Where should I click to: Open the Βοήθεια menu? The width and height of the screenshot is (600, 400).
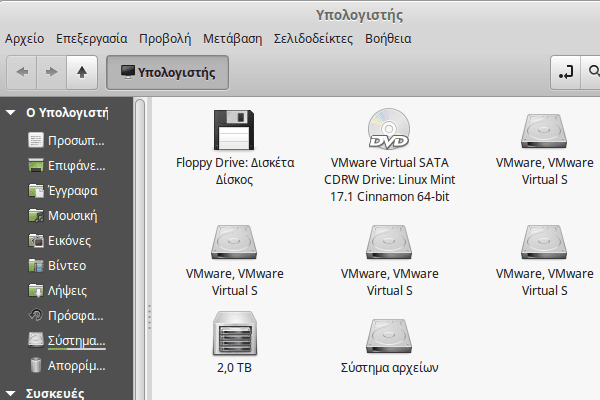pos(388,39)
